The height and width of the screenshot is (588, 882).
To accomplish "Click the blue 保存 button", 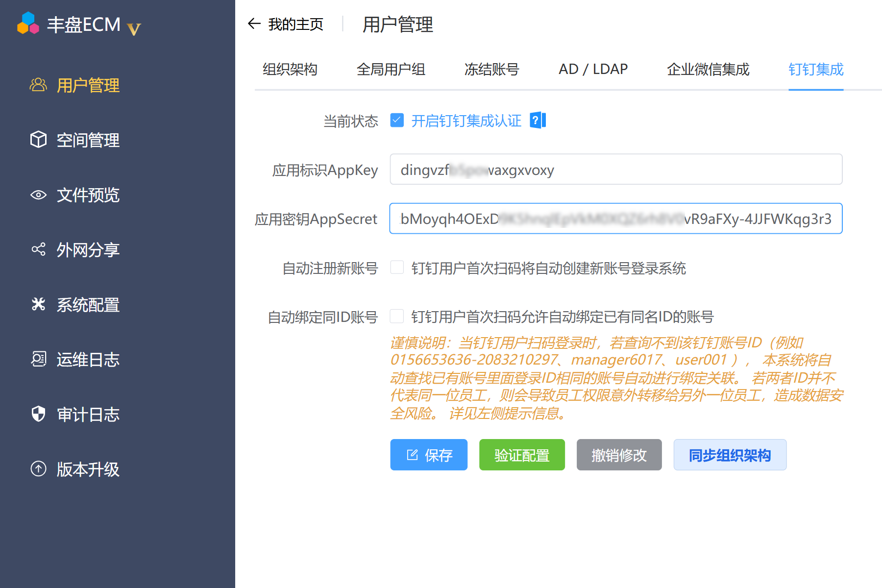I will point(429,455).
